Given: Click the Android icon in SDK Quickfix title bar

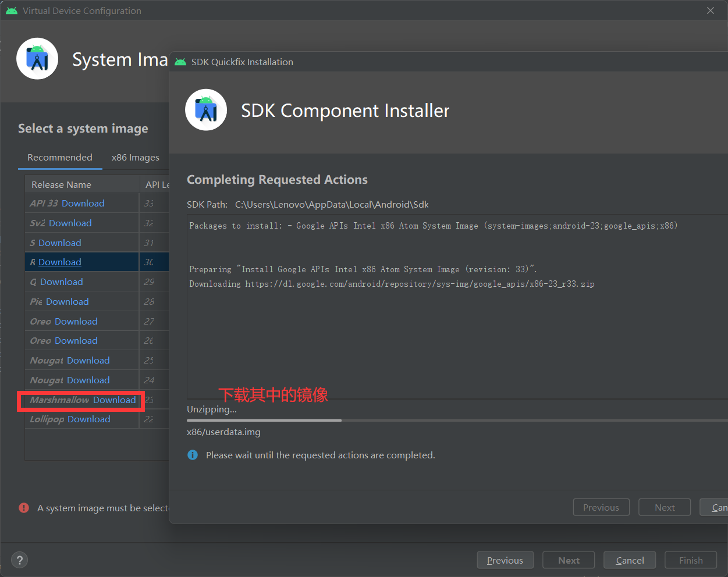Looking at the screenshot, I should click(180, 62).
